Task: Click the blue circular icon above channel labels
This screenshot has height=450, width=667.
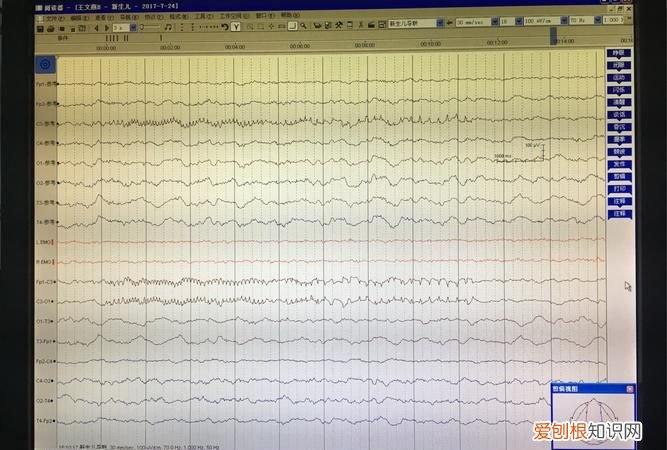Action: [44, 64]
